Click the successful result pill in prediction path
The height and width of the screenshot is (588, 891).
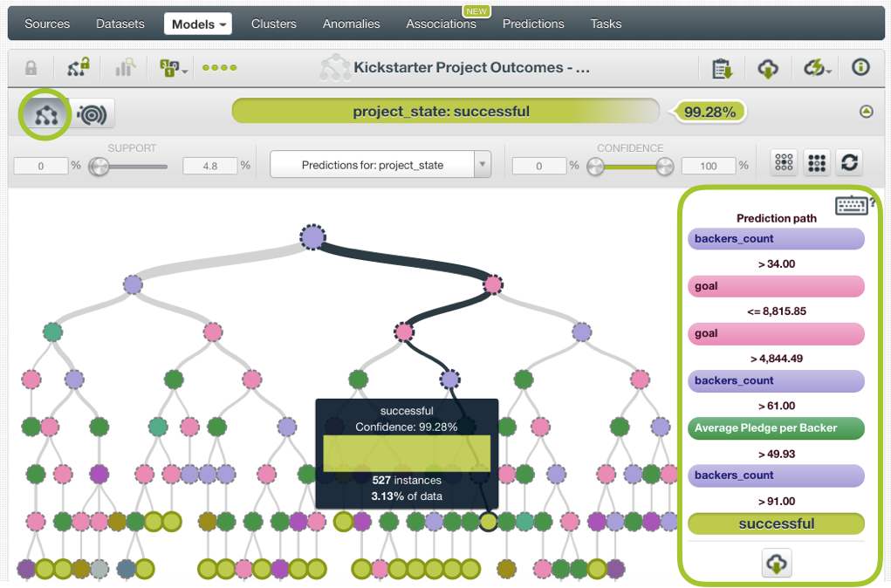[776, 523]
